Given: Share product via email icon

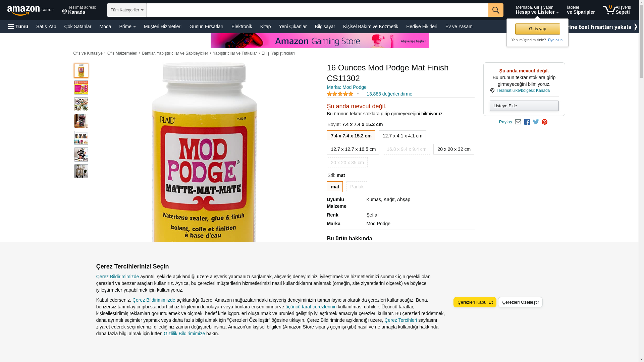Looking at the screenshot, I should click(x=518, y=122).
